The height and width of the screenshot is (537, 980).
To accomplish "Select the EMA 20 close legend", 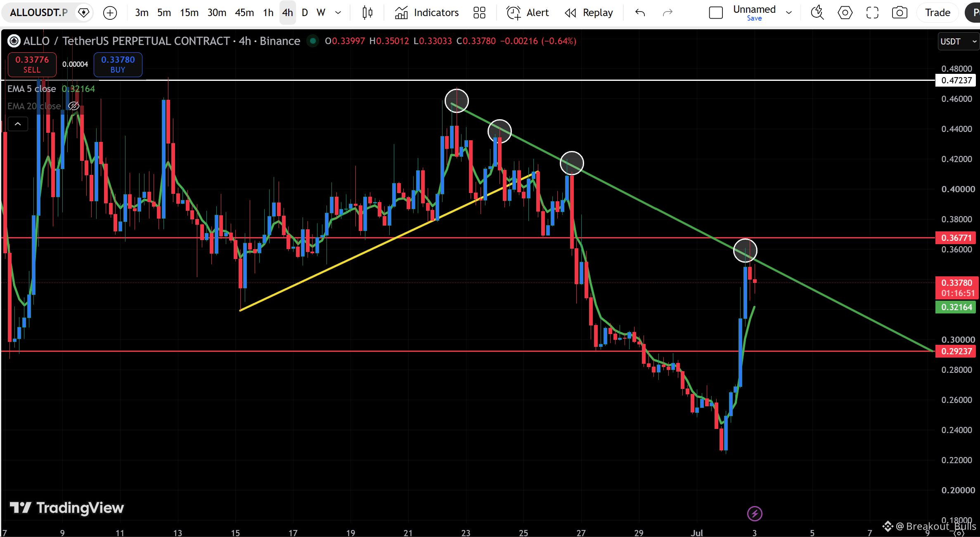I will pos(34,106).
